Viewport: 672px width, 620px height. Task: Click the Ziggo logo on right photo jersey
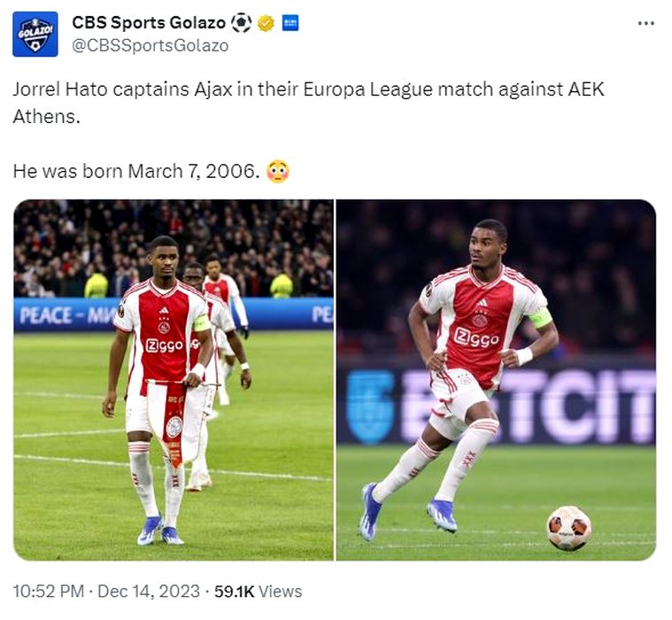tap(476, 337)
